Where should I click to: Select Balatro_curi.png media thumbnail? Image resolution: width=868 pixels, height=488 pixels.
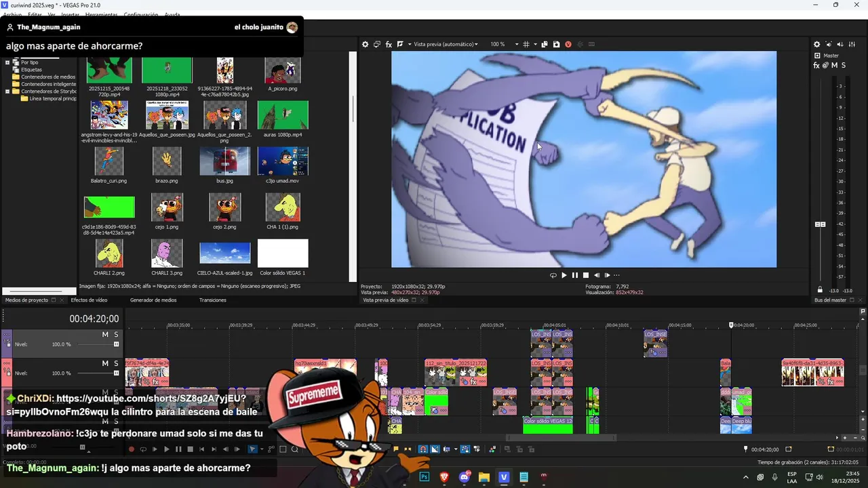(108, 161)
